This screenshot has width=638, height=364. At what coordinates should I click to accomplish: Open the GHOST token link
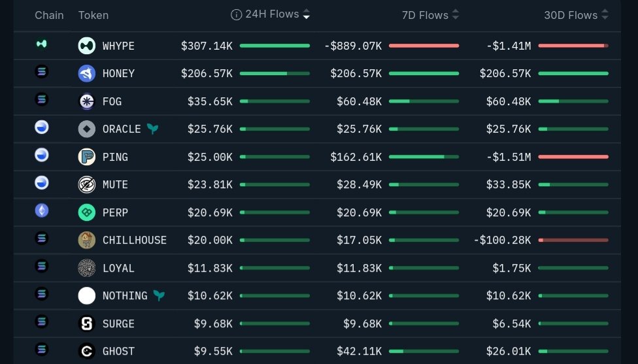pos(118,351)
